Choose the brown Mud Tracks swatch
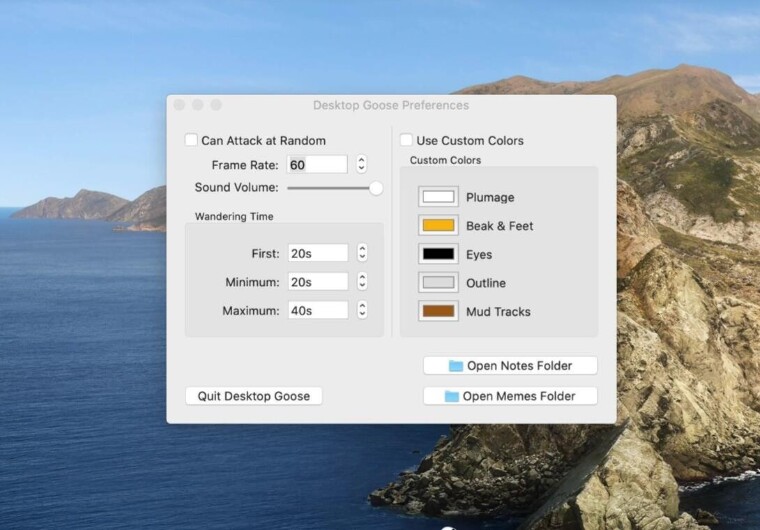 click(438, 312)
